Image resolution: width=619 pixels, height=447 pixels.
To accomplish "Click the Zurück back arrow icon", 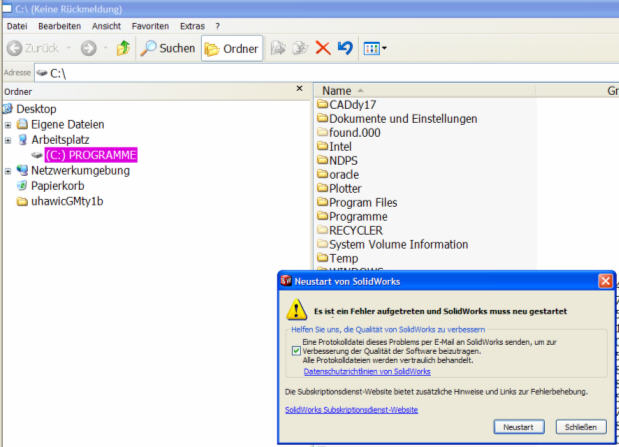I will [x=15, y=49].
